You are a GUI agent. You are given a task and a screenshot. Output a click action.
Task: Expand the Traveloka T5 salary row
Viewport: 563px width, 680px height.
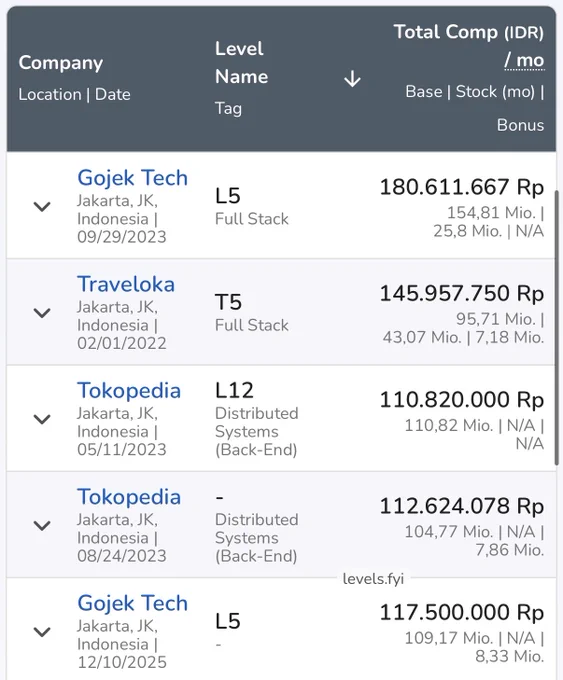point(42,313)
